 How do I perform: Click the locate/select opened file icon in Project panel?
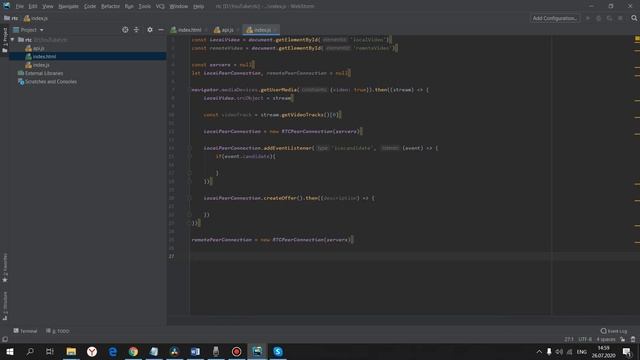[125, 30]
